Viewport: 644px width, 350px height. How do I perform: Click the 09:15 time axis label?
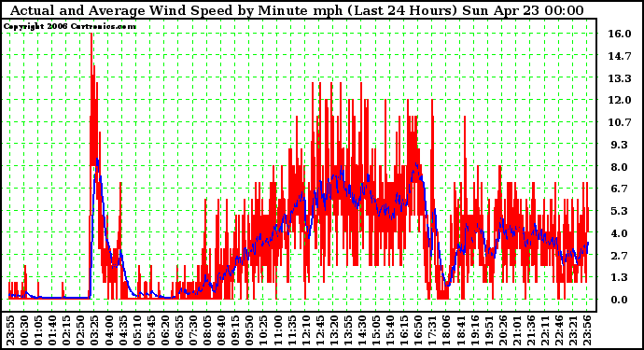[x=234, y=330]
